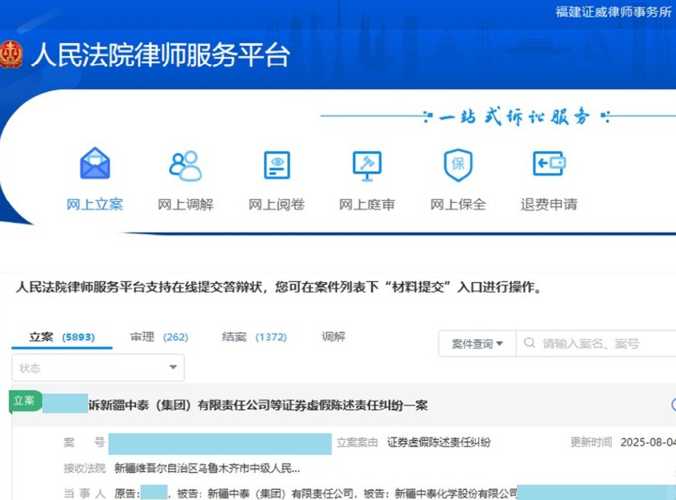Switch to the 调解 tab

(x=333, y=336)
